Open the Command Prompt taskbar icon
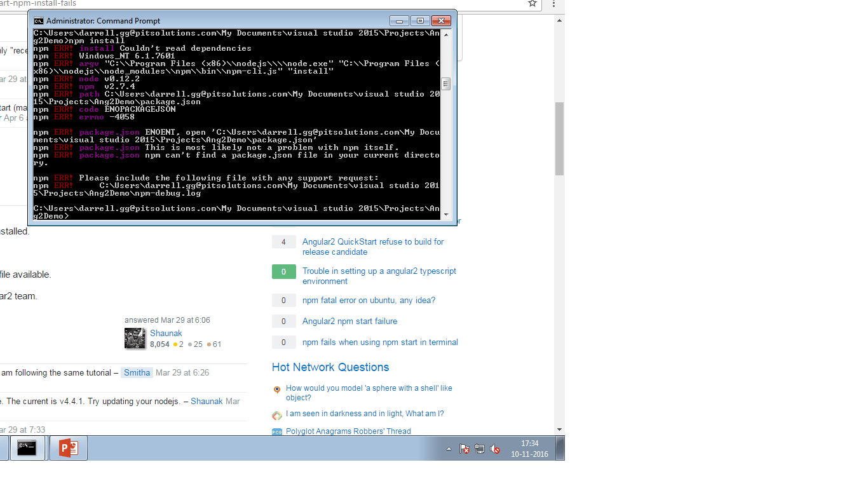 pyautogui.click(x=27, y=448)
